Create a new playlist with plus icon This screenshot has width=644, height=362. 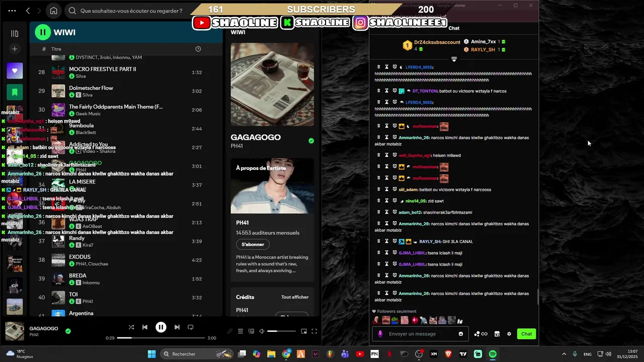point(15,49)
